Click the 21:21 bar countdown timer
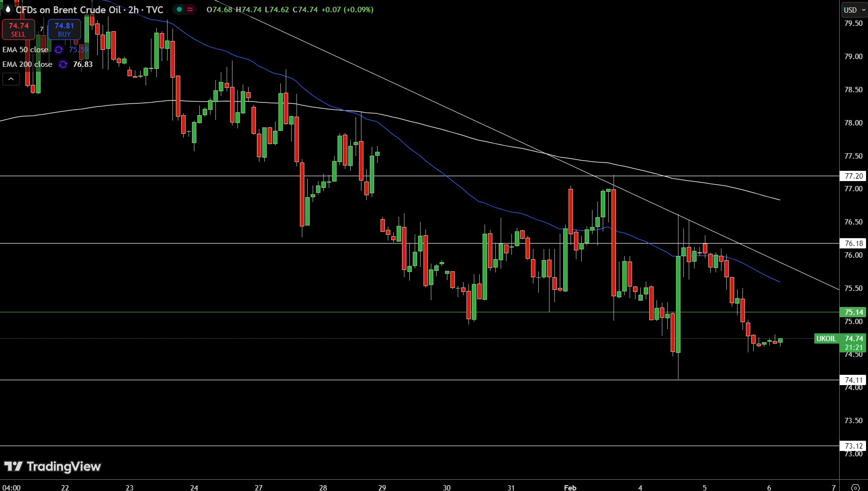The width and height of the screenshot is (868, 491). (853, 348)
